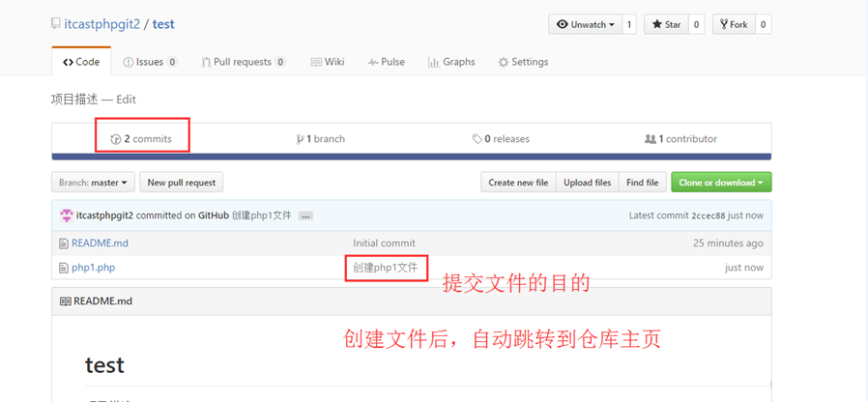The image size is (868, 402).
Task: Open the test repository name link
Action: [x=163, y=24]
